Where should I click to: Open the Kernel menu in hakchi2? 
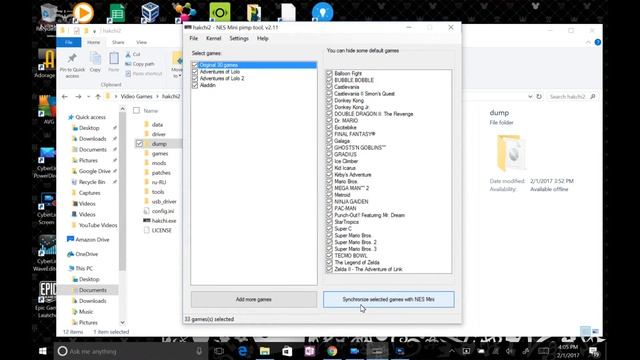tap(213, 38)
